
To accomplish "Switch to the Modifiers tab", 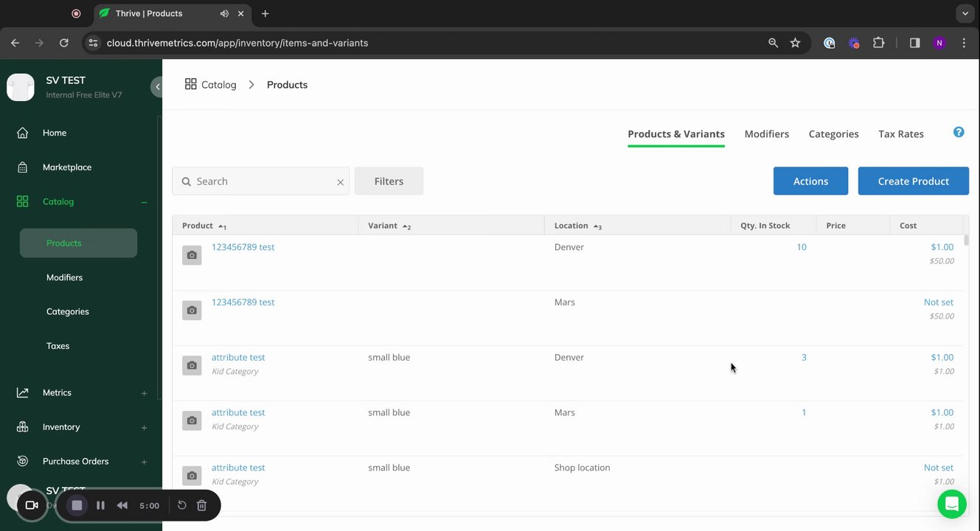I will tap(766, 134).
